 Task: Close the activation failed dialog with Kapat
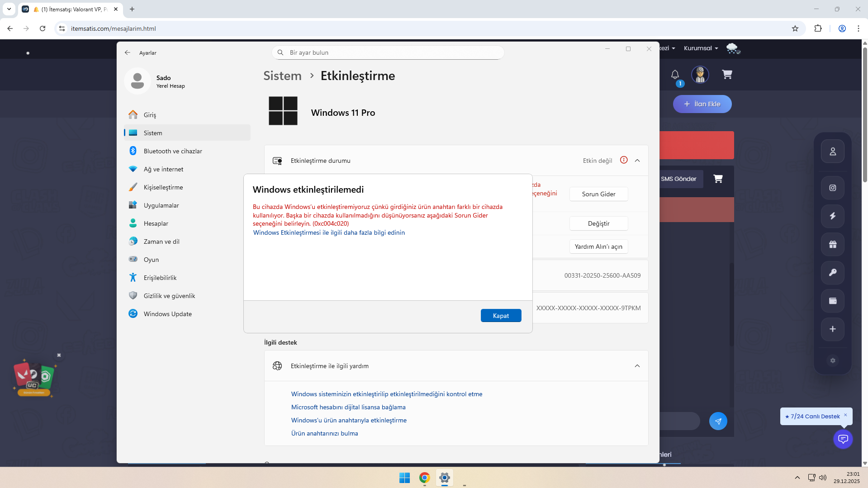[x=501, y=316]
